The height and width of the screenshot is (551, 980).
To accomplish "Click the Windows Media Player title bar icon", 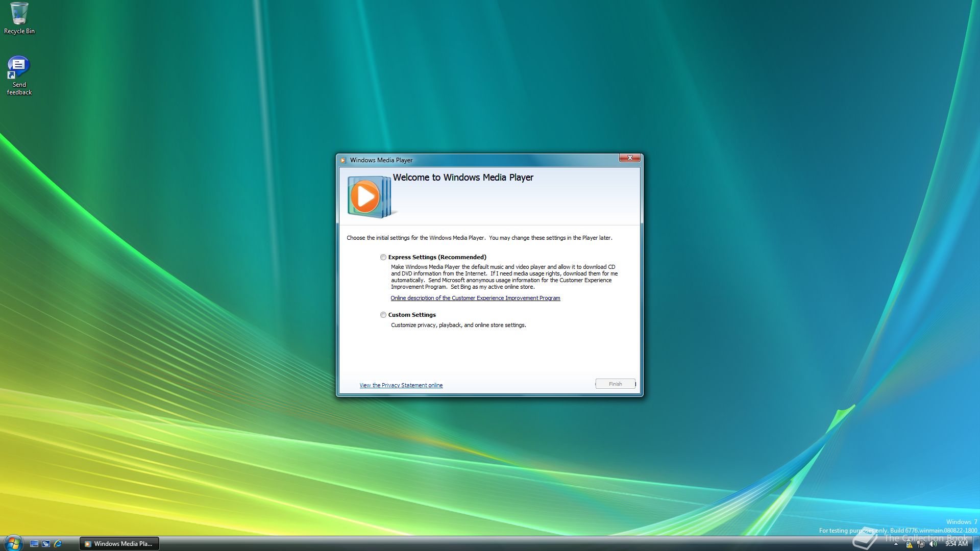I will pos(343,160).
